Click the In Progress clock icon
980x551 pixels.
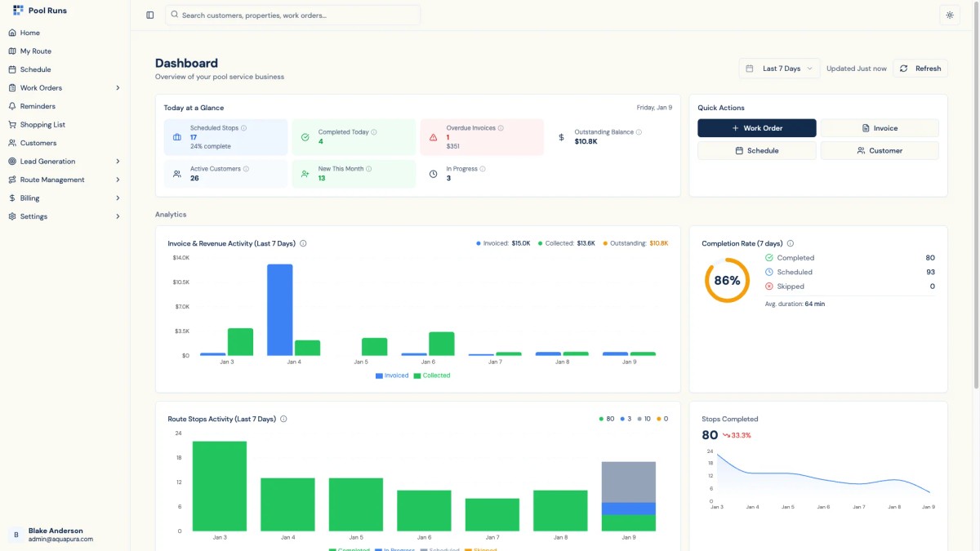(x=433, y=174)
